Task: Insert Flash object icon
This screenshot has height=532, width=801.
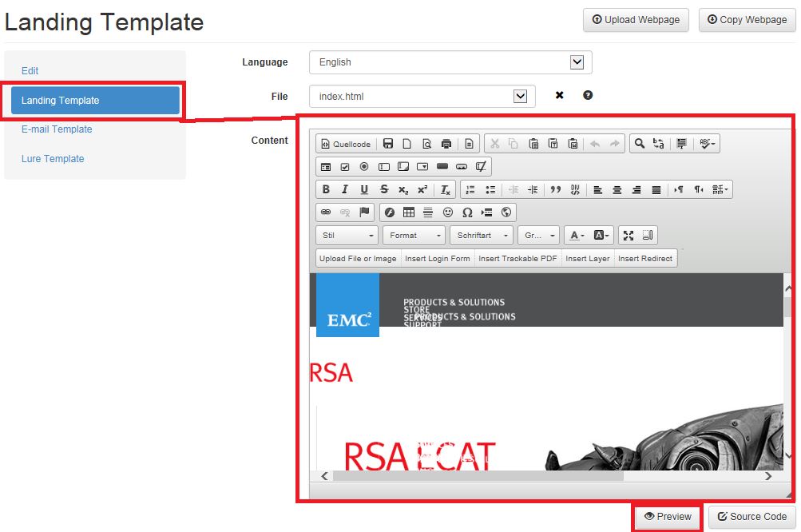Action: 389,212
